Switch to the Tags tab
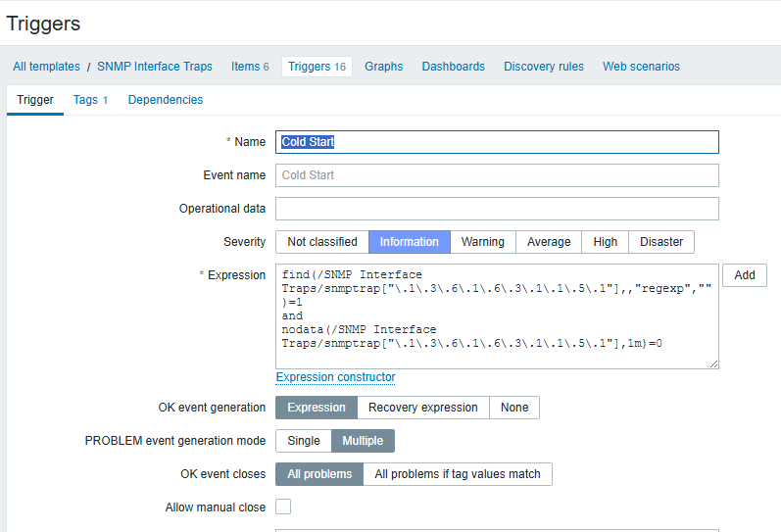Image resolution: width=781 pixels, height=532 pixels. [x=90, y=100]
